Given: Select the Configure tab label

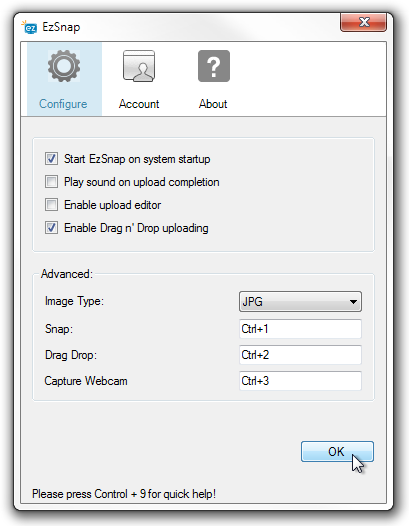Looking at the screenshot, I should click(x=63, y=104).
